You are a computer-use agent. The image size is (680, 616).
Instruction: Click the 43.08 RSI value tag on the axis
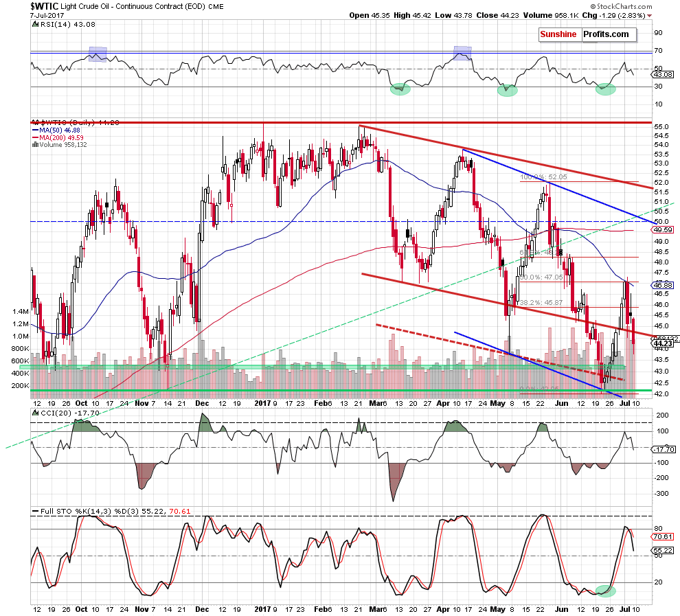tap(663, 75)
